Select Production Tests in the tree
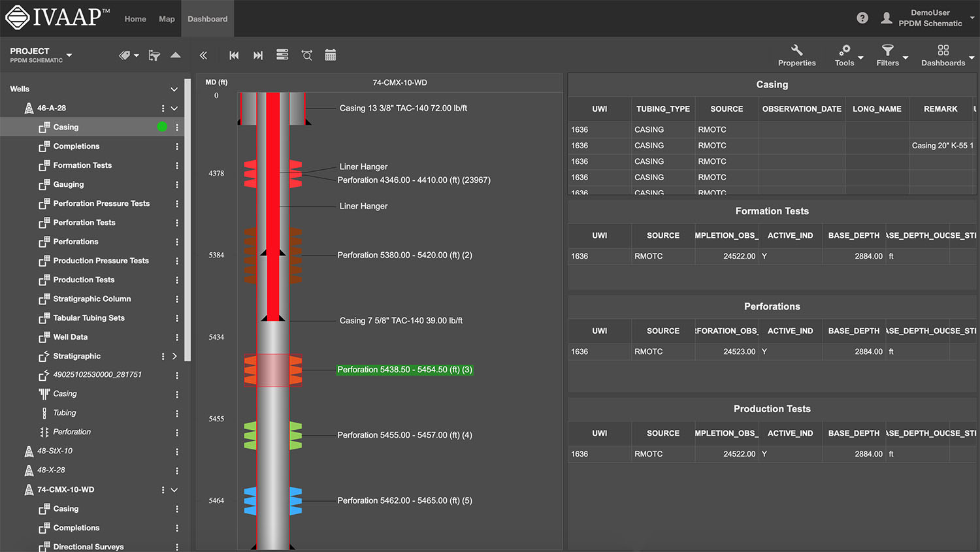 coord(84,280)
